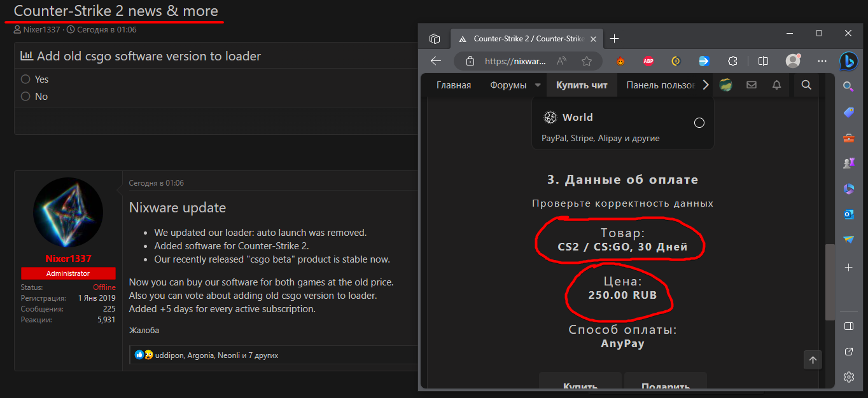
Task: Open link in external window sidebar icon
Action: (x=848, y=352)
